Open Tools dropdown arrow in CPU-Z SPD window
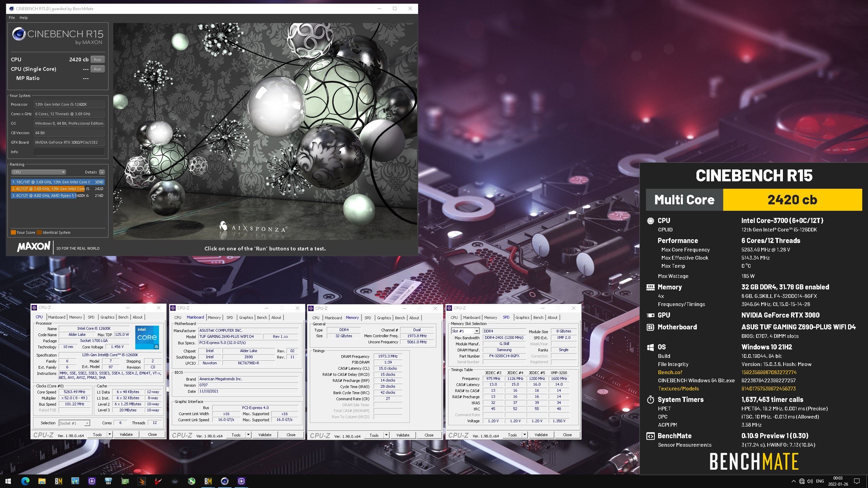868x488 pixels. 525,435
